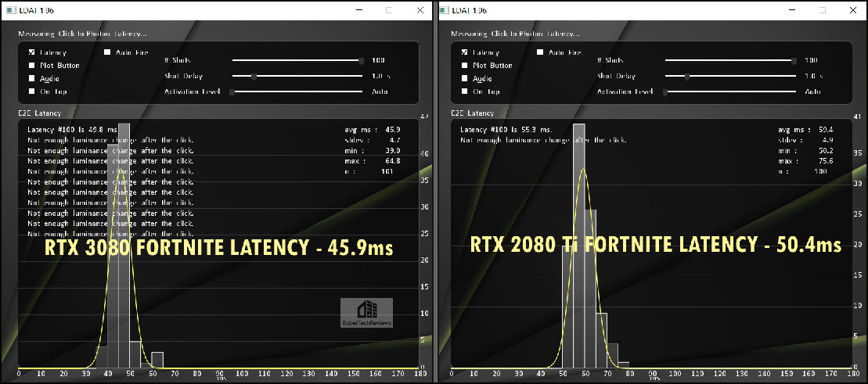Click the # Shots value 100 in the left window
868x384 pixels.
(379, 60)
